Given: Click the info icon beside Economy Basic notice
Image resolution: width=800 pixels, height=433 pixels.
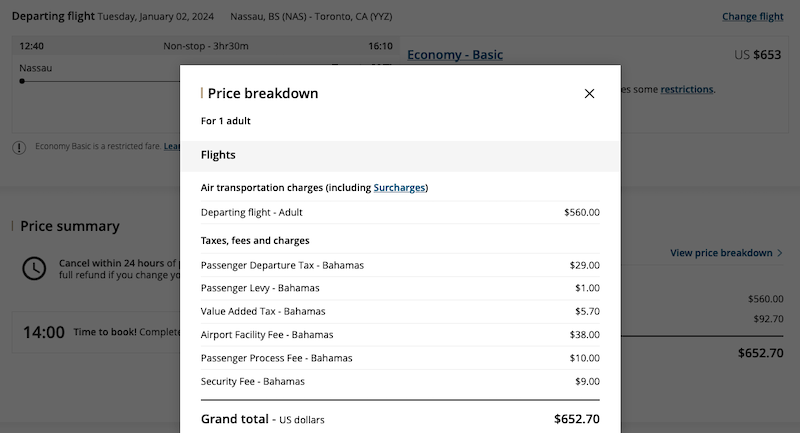Looking at the screenshot, I should [x=19, y=147].
